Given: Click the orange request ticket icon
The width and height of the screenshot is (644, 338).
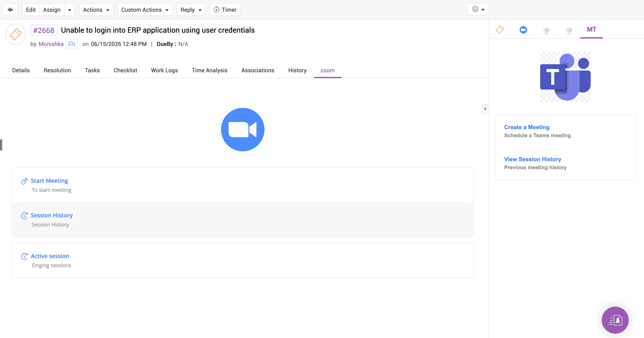Looking at the screenshot, I should (x=16, y=34).
